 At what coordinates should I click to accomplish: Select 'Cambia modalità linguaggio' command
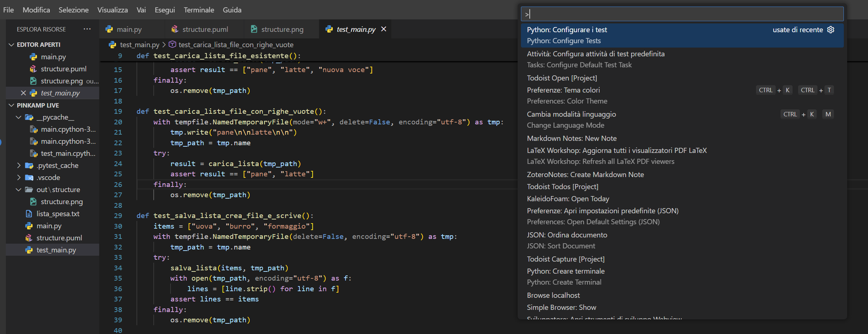tap(682, 120)
